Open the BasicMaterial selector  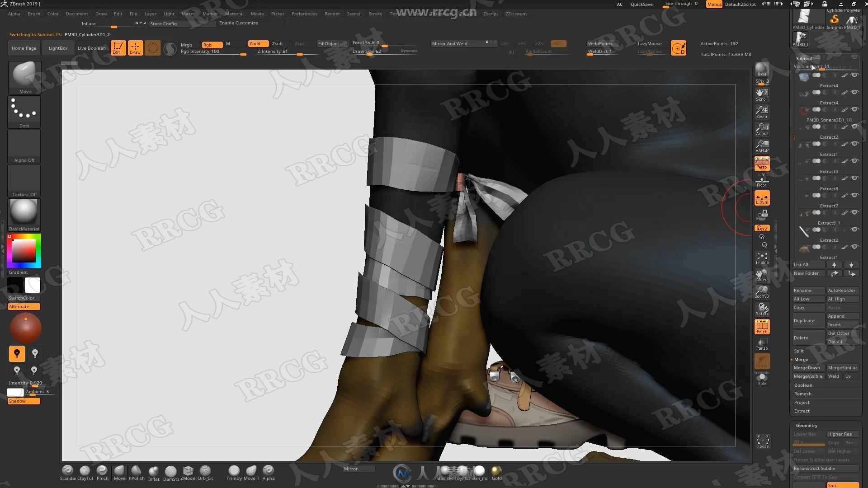pos(24,215)
